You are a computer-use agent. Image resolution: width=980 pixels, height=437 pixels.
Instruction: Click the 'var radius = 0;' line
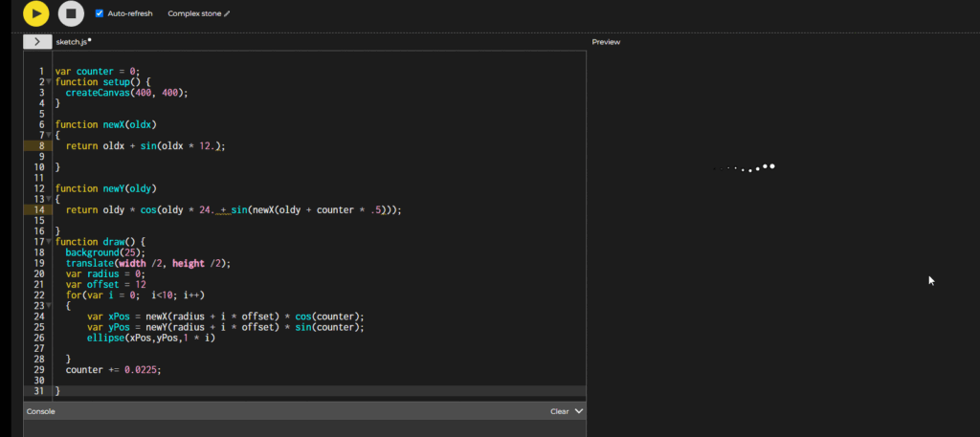pyautogui.click(x=105, y=273)
